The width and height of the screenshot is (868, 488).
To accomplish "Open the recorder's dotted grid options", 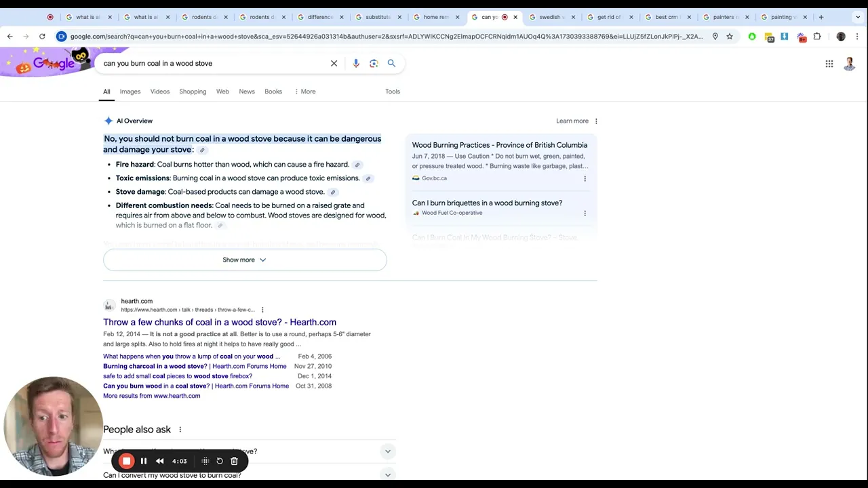I will (x=205, y=461).
